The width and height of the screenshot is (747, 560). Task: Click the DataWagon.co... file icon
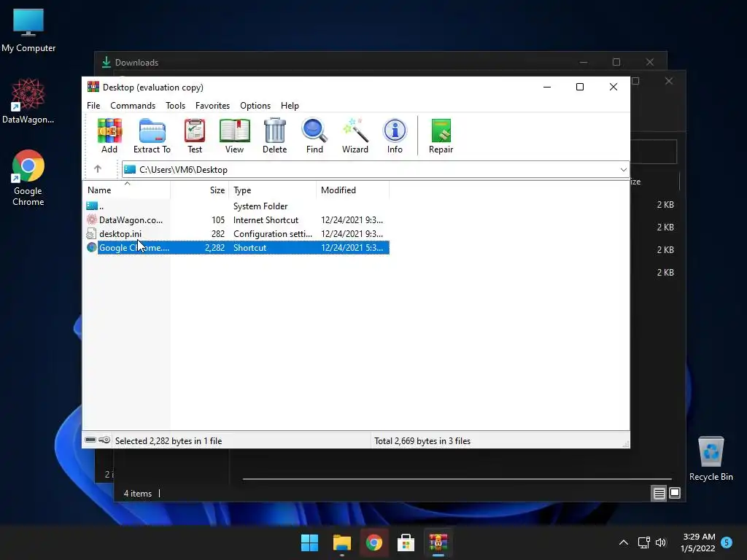click(92, 220)
